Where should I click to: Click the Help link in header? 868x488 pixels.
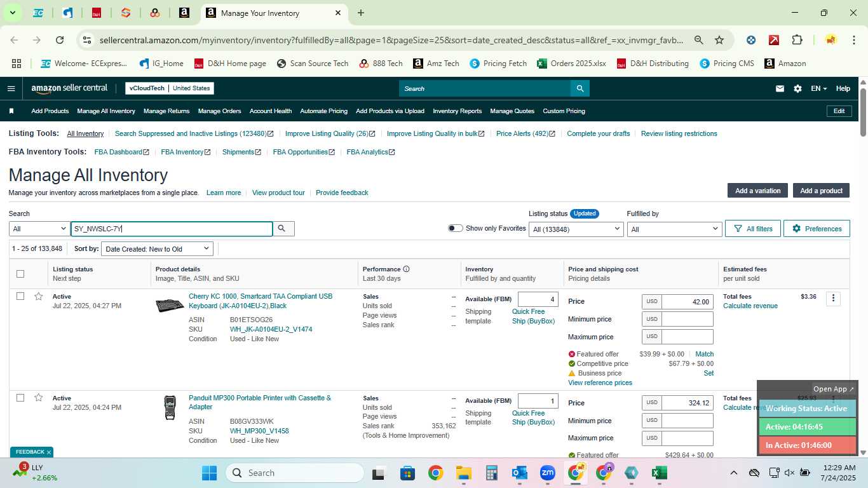click(x=843, y=89)
